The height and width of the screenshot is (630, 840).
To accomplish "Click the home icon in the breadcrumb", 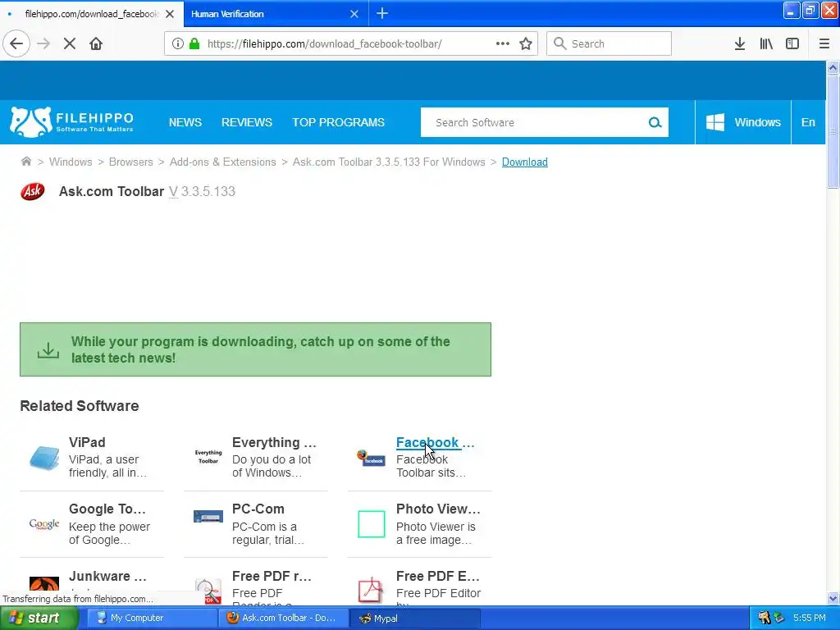I will pos(25,162).
